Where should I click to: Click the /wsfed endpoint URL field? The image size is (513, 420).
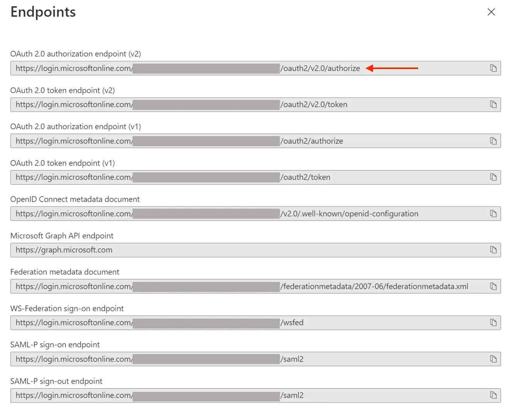(256, 322)
